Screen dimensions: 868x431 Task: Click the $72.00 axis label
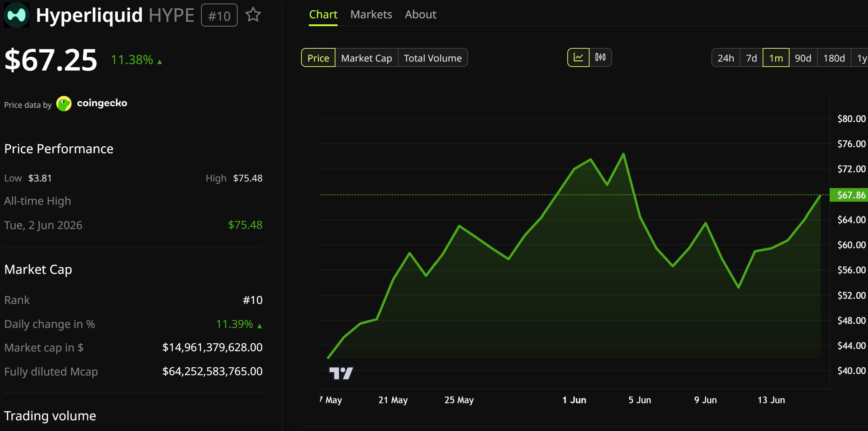pos(851,169)
